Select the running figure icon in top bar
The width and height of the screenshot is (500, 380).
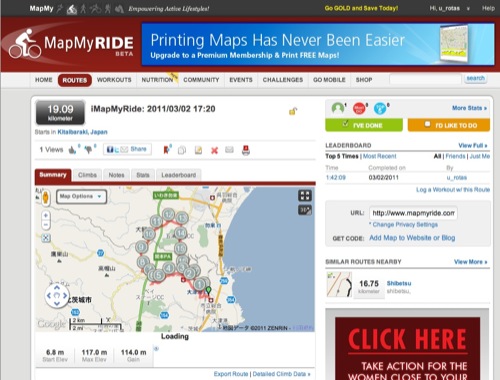pyautogui.click(x=60, y=9)
